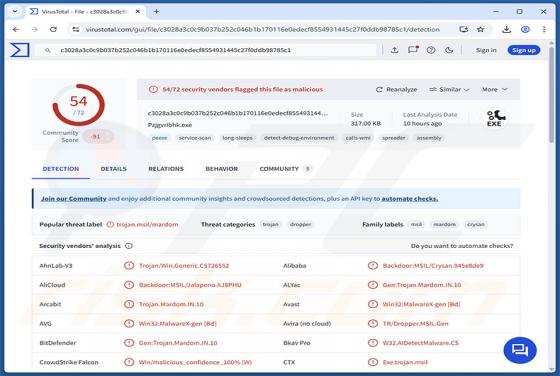Expand the browser tab search dropdown
The image size is (560, 376).
click(x=15, y=11)
